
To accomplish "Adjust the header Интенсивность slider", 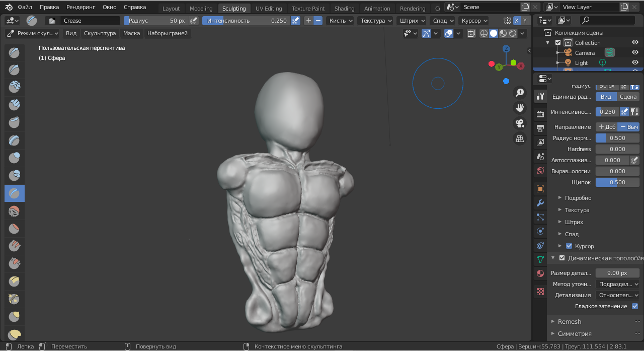I will pyautogui.click(x=247, y=21).
